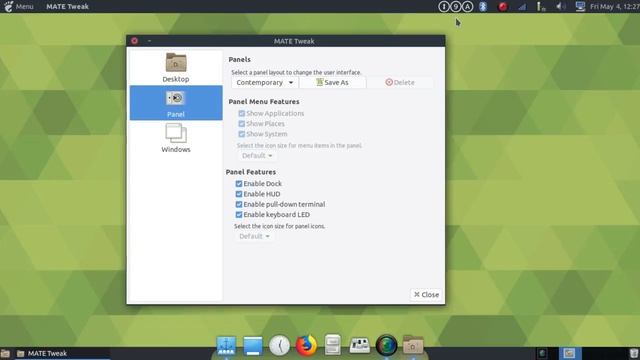
Task: Switch to highlighted workspace in bottom panel
Action: pos(569,353)
